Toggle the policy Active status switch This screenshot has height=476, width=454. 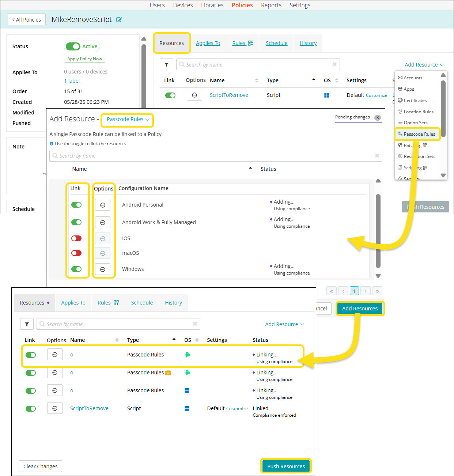coord(73,46)
